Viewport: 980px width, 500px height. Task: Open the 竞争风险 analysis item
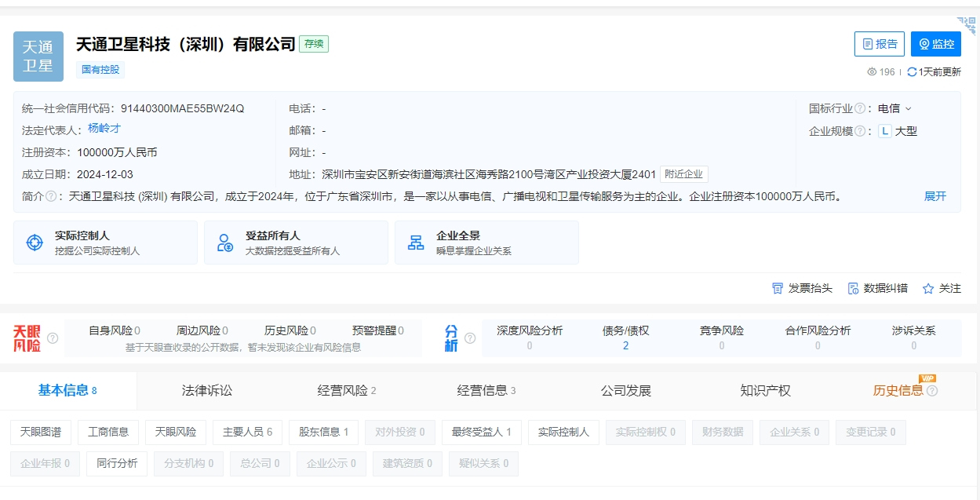coord(722,338)
